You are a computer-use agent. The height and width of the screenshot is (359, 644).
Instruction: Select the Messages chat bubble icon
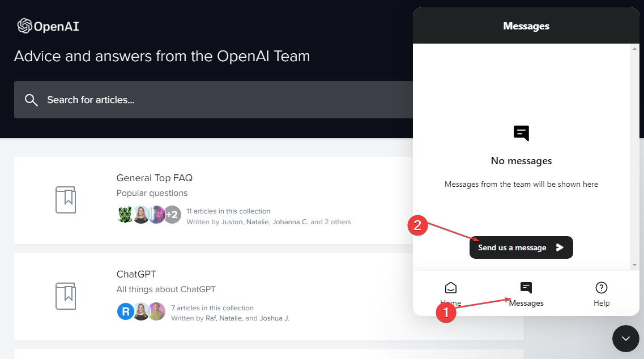click(x=526, y=288)
